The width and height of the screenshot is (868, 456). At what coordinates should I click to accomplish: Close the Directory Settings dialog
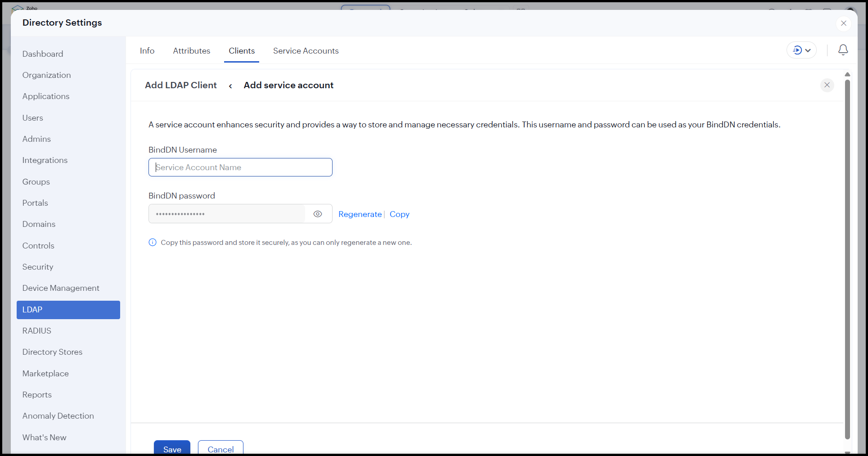(843, 23)
